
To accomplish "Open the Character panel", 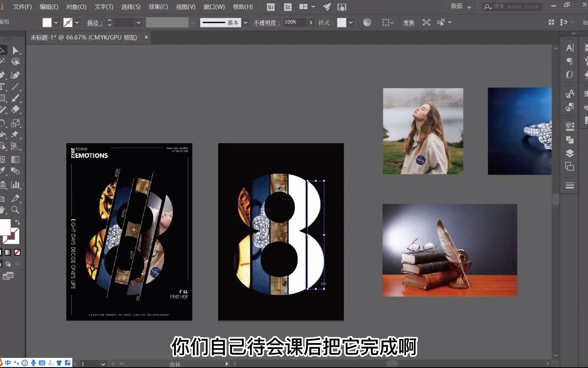I will pos(569,48).
